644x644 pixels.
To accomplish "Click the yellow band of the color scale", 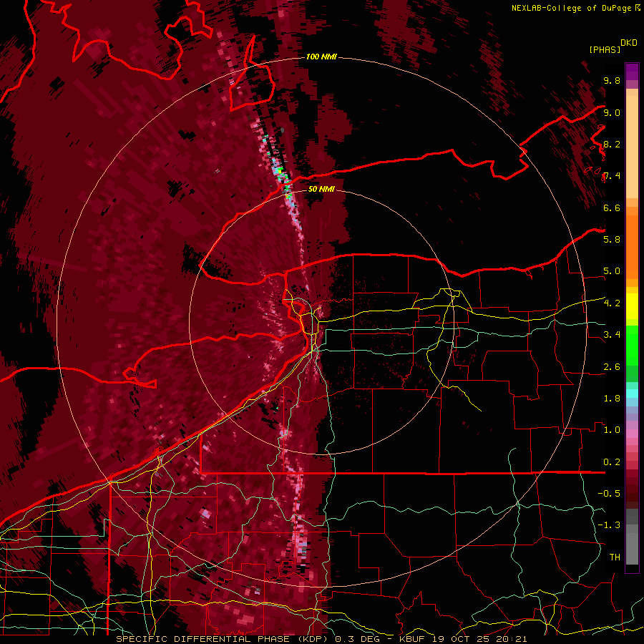I will click(632, 306).
